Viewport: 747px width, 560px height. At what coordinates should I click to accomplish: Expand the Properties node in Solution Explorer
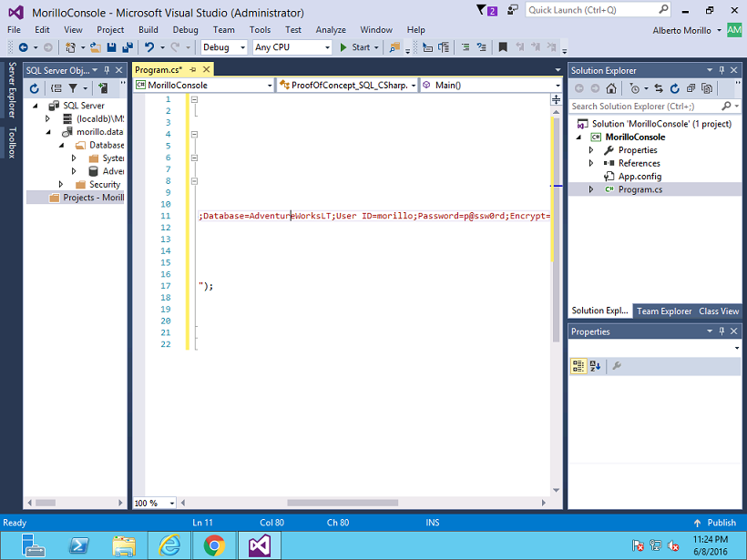[591, 150]
